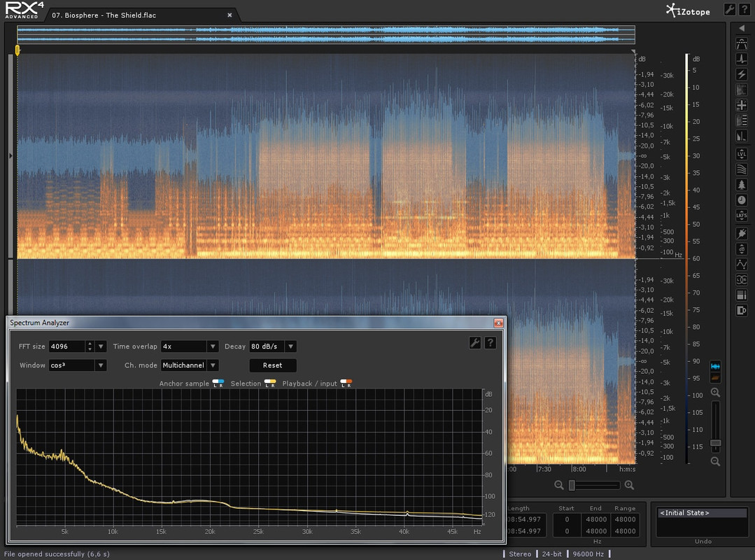The height and width of the screenshot is (560, 755).
Task: Open the Denoise module icon
Action: coord(742,90)
